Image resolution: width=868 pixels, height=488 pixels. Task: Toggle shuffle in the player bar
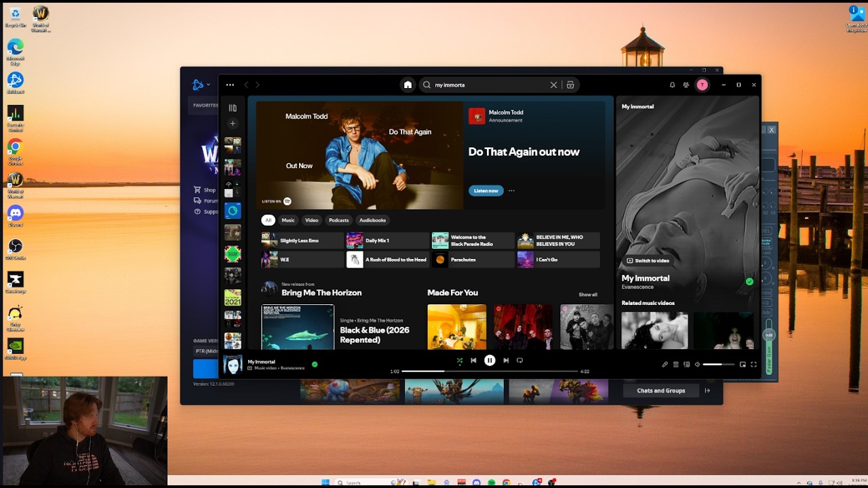click(x=459, y=361)
